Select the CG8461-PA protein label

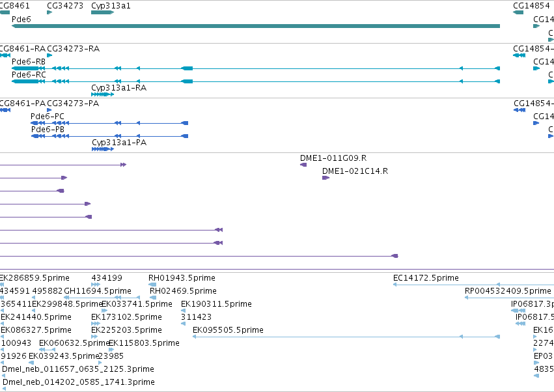coord(23,104)
